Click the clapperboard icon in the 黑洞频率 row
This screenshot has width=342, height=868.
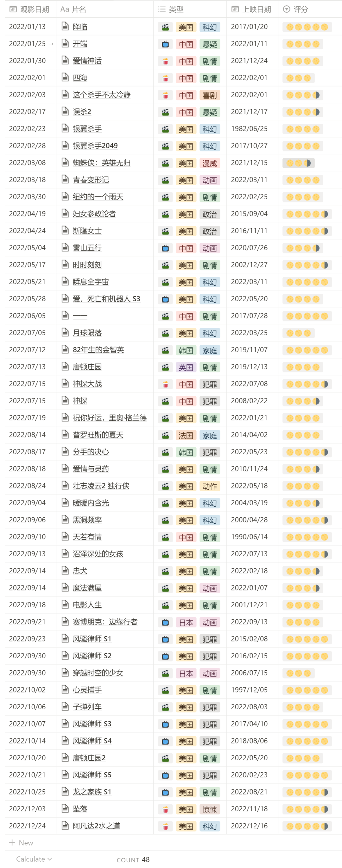[x=165, y=520]
